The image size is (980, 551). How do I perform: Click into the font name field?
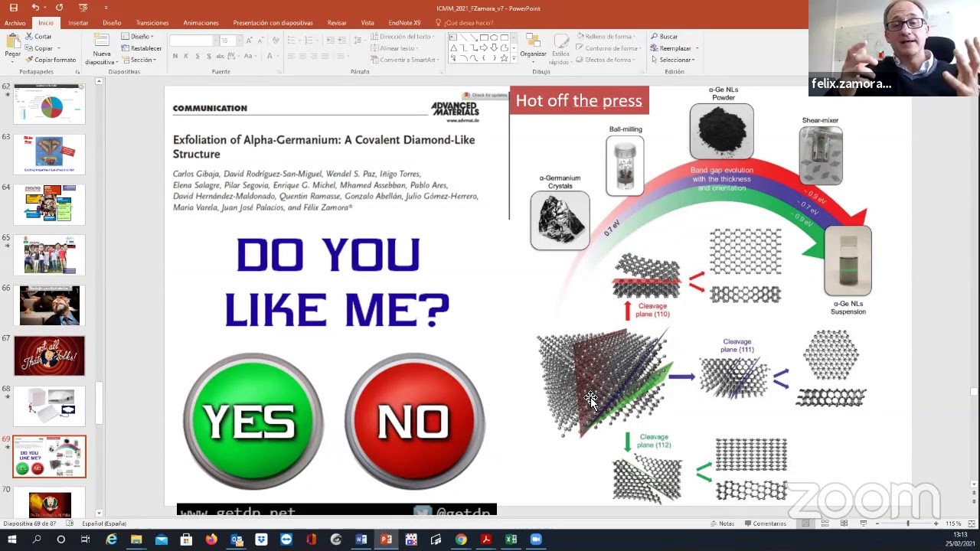coord(194,40)
